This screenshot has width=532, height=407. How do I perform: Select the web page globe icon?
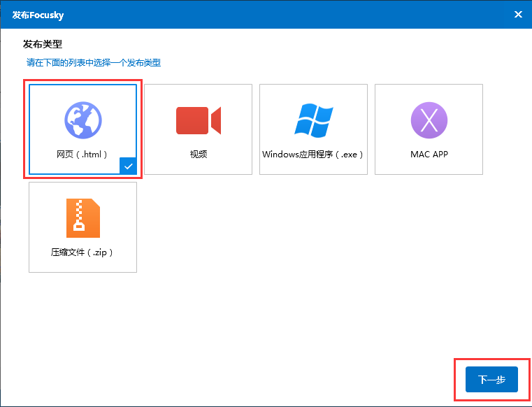pos(83,120)
